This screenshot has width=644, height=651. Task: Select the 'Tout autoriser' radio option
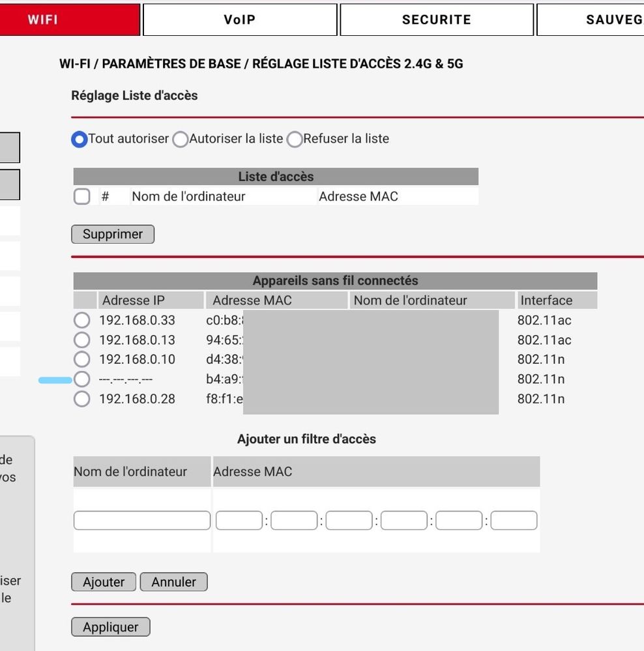80,139
